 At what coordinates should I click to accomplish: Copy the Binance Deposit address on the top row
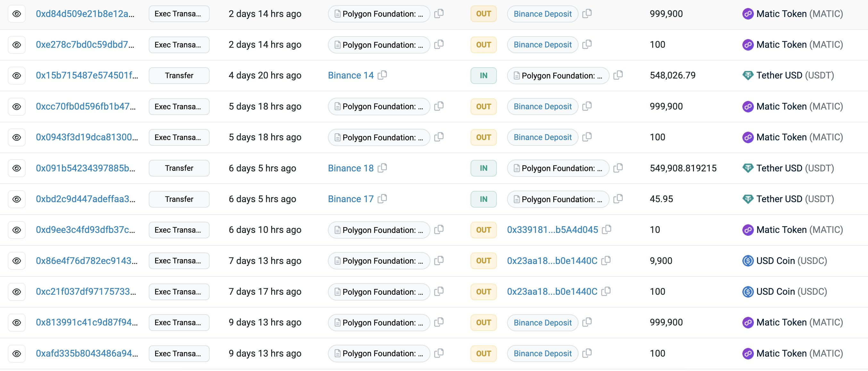(x=587, y=14)
